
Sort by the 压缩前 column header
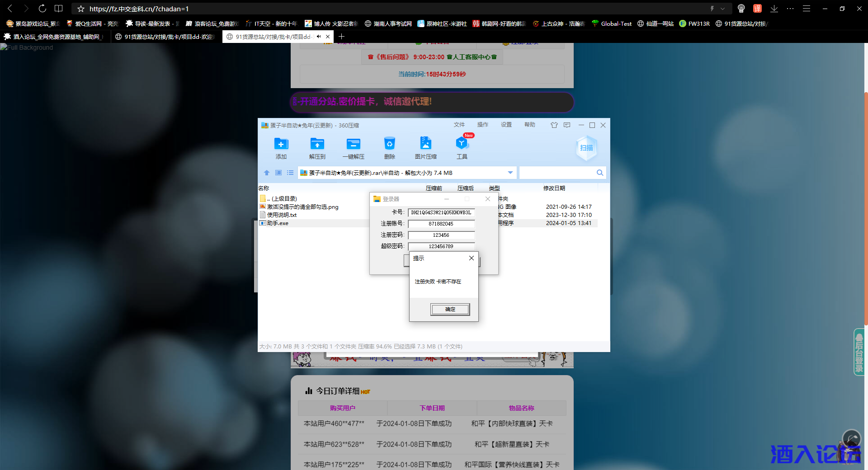coord(434,188)
